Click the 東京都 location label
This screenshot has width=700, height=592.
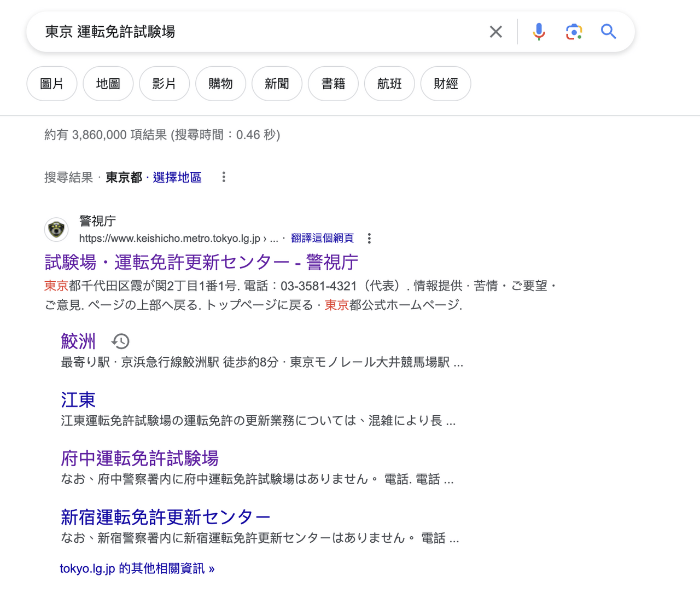click(x=124, y=177)
